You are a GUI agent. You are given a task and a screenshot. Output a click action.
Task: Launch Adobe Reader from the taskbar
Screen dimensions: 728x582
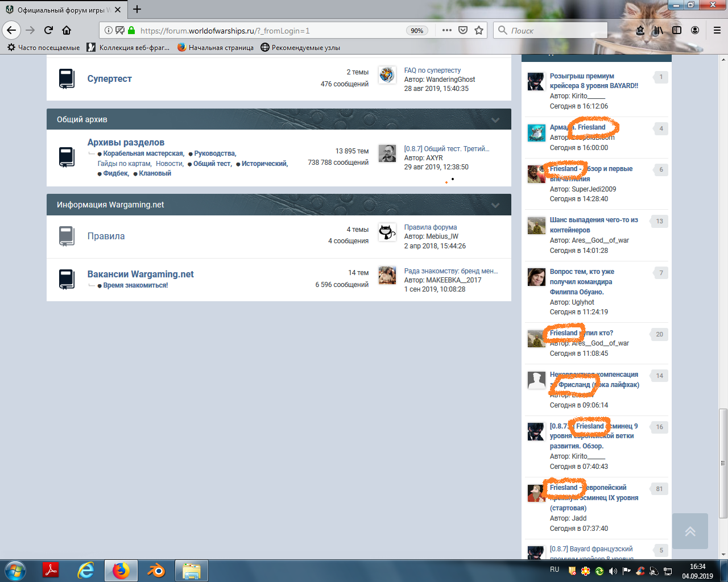pos(52,571)
